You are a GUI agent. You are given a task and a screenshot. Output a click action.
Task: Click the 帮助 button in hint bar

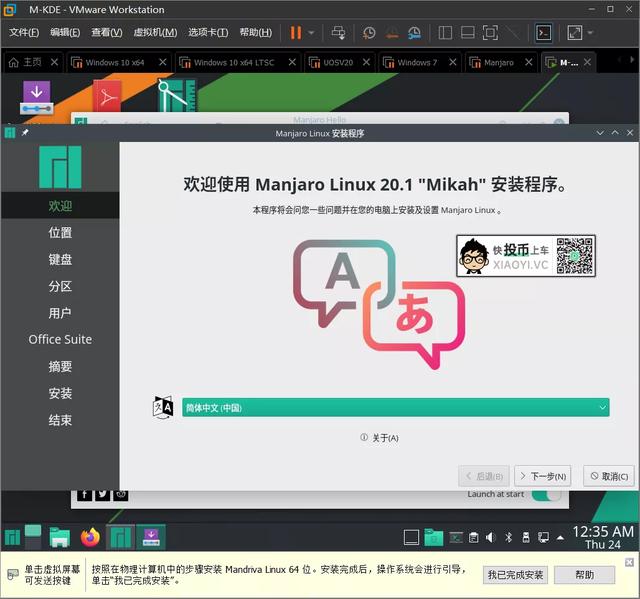click(584, 575)
